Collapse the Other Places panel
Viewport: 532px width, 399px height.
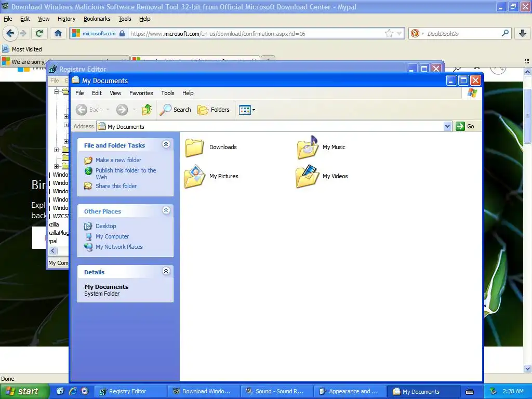166,210
